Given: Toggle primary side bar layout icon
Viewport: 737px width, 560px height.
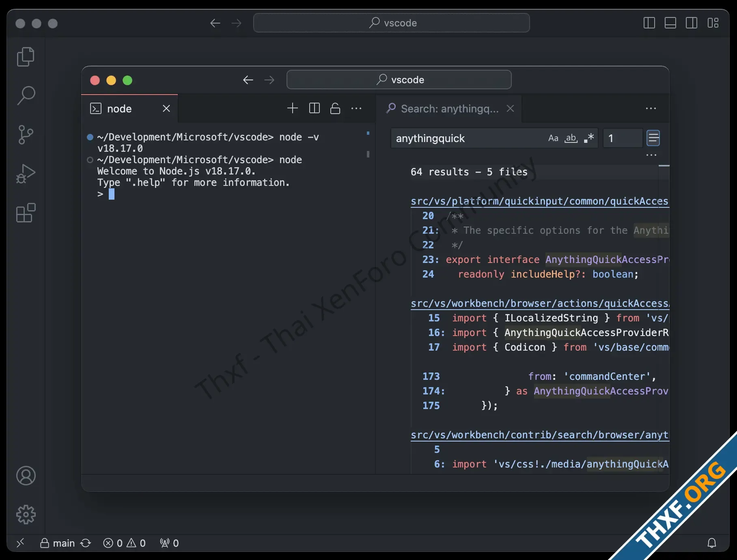Looking at the screenshot, I should click(x=649, y=23).
